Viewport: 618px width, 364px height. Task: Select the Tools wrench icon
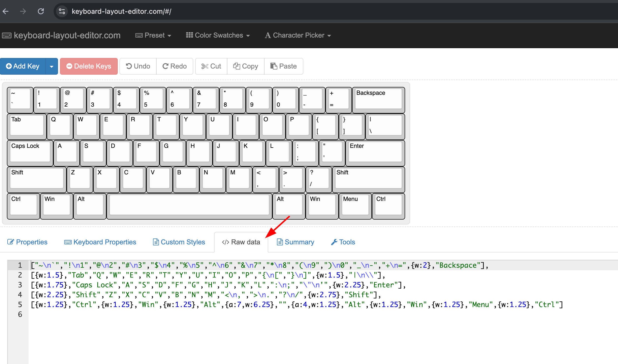click(334, 242)
